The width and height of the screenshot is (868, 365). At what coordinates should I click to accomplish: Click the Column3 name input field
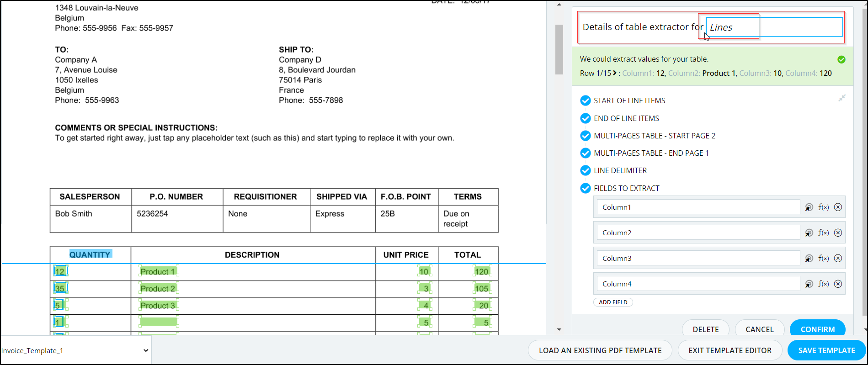pyautogui.click(x=698, y=259)
